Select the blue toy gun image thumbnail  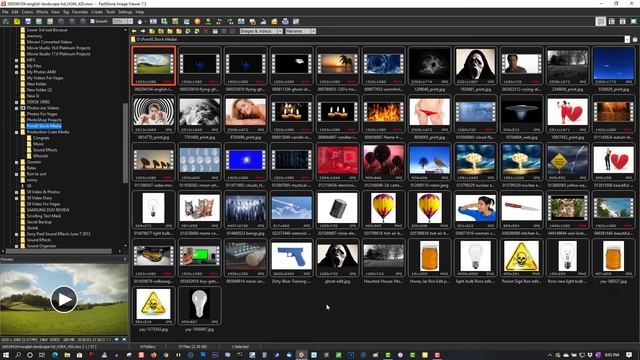pyautogui.click(x=291, y=256)
